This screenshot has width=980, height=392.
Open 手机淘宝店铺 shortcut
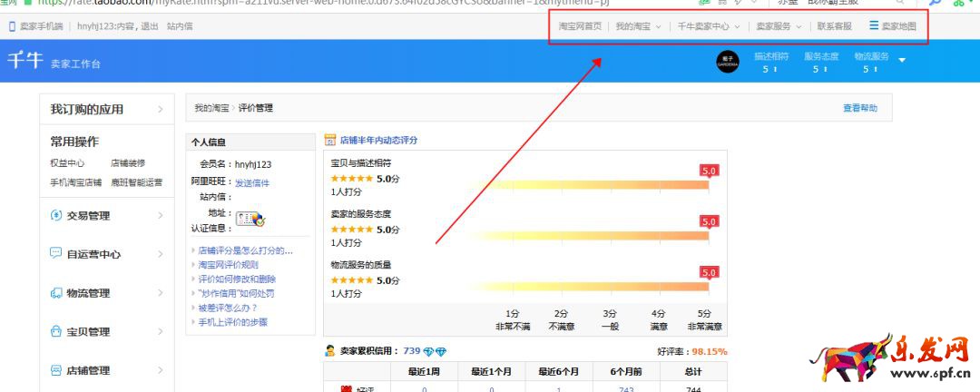click(75, 182)
